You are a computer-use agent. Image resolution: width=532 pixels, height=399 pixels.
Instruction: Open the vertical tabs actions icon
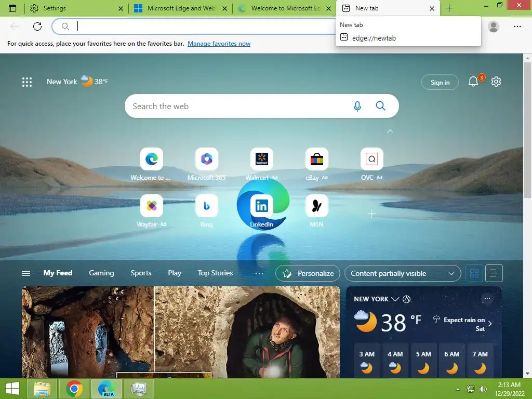coord(12,8)
